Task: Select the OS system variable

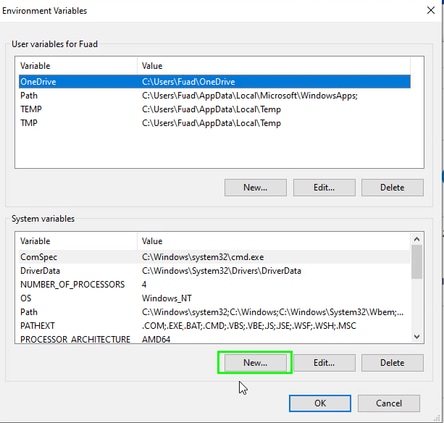Action: click(215, 298)
